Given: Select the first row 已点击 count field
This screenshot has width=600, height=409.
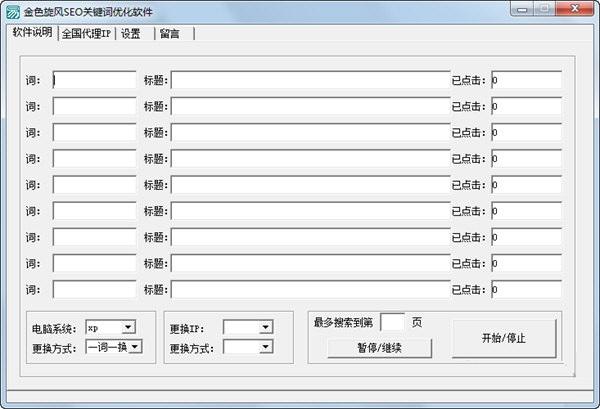Looking at the screenshot, I should pos(526,80).
